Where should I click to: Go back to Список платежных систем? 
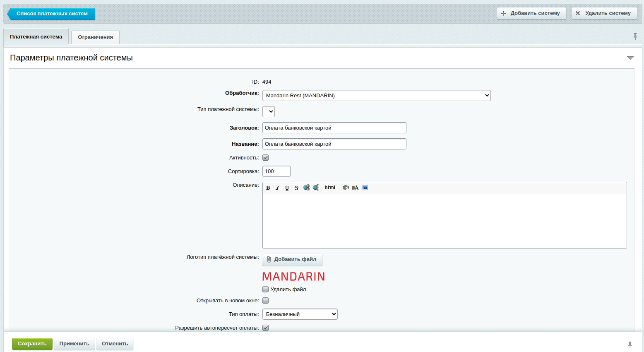(51, 14)
